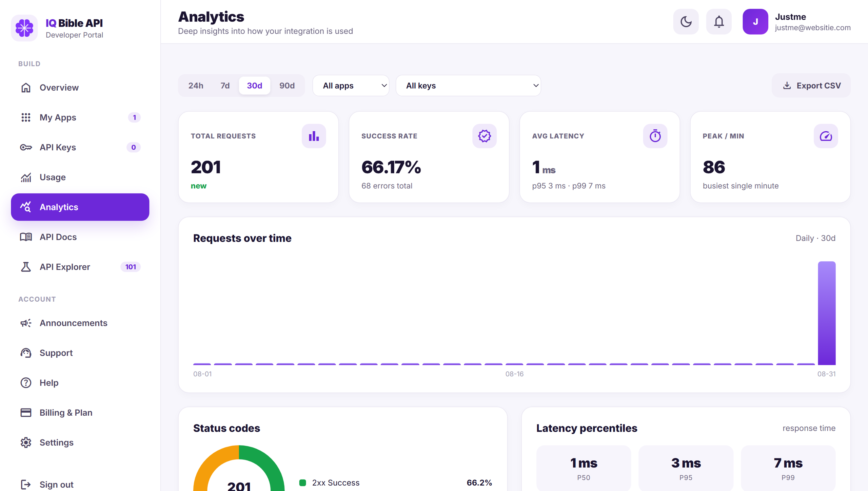Viewport: 868px width, 491px height.
Task: Click the user avatar J
Action: pyautogui.click(x=755, y=22)
